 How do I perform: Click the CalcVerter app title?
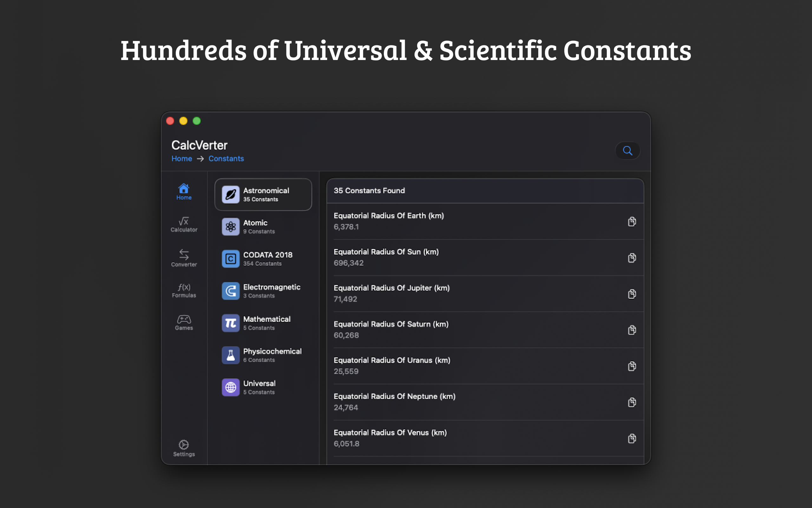(199, 145)
